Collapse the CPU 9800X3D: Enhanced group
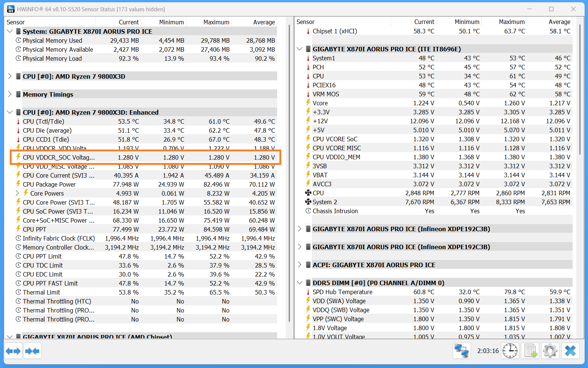 tap(10, 112)
